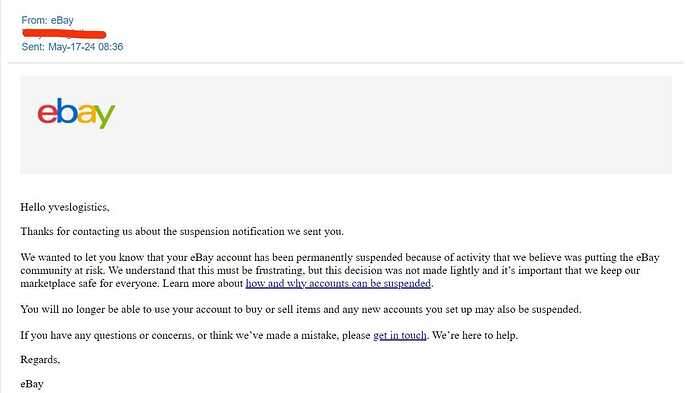This screenshot has height=393, width=690.
Task: Click the 'We're here to help.' text
Action: 475,335
